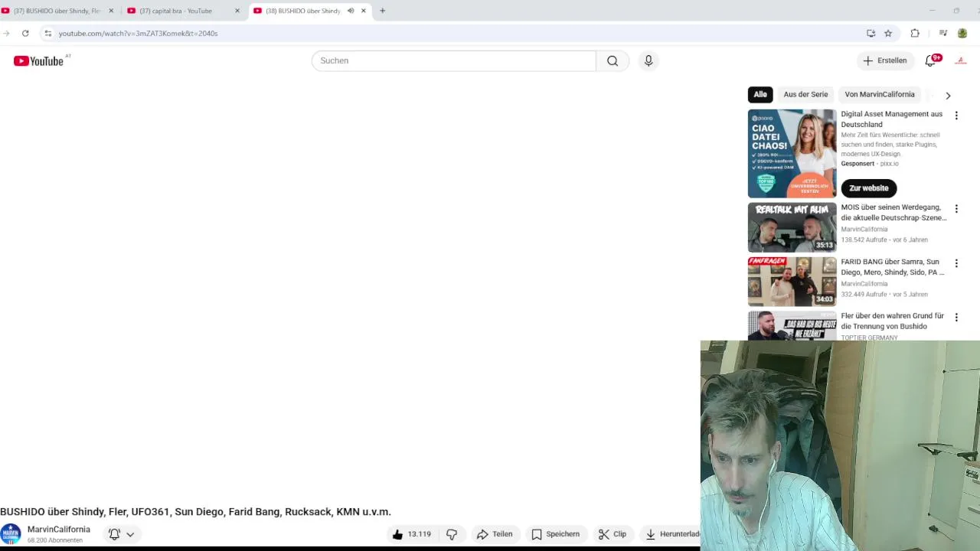Image resolution: width=980 pixels, height=551 pixels.
Task: Close the first '(37) BUSHIDO' tab
Action: pyautogui.click(x=111, y=11)
